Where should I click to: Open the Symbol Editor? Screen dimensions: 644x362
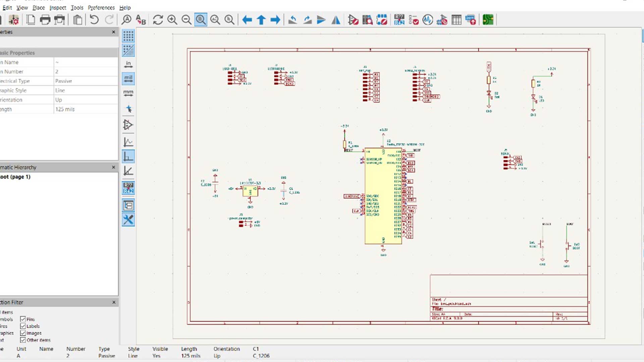pyautogui.click(x=353, y=20)
